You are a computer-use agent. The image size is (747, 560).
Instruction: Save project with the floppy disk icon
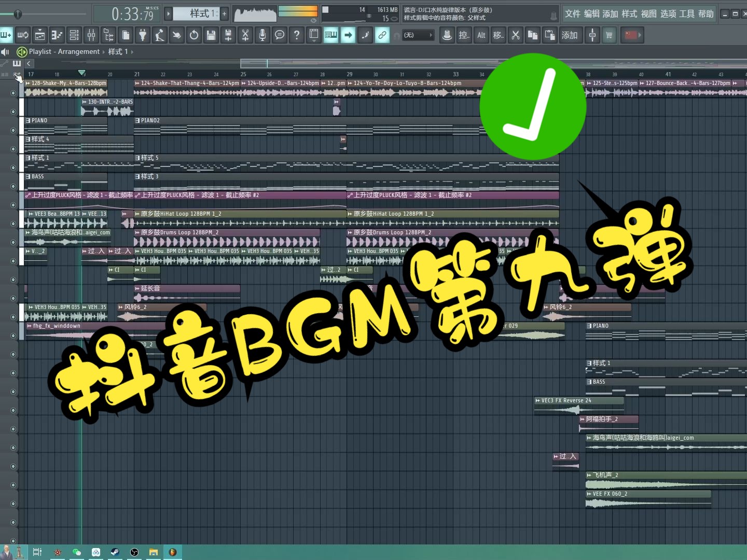coord(211,35)
